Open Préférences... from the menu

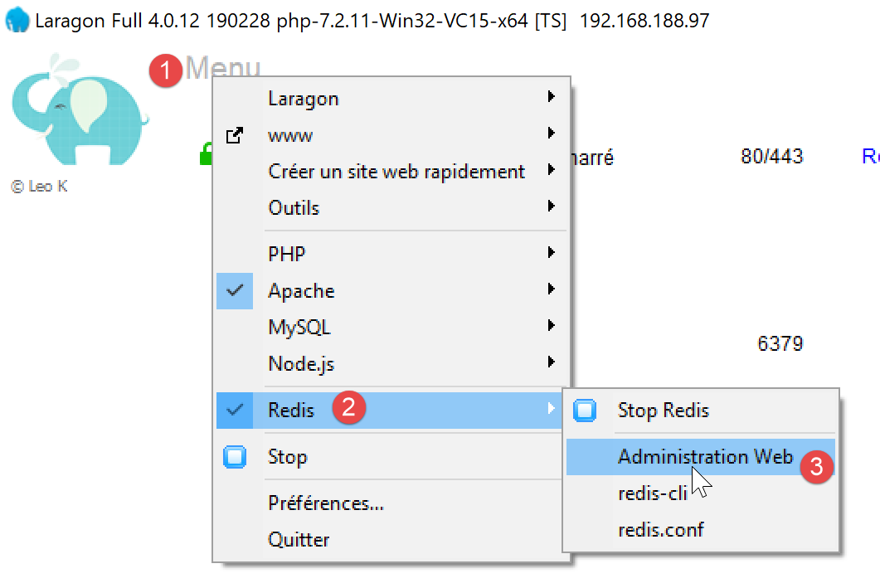coord(325,503)
